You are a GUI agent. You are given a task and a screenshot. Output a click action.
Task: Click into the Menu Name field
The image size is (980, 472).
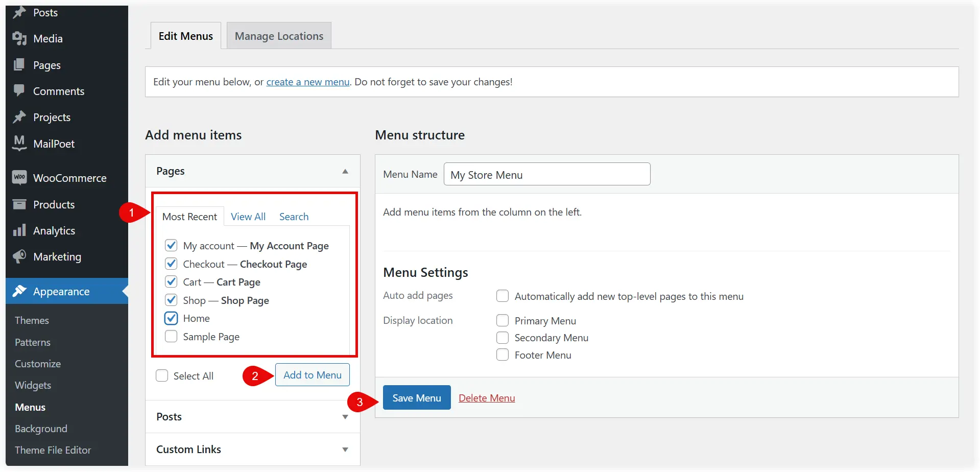pyautogui.click(x=547, y=174)
